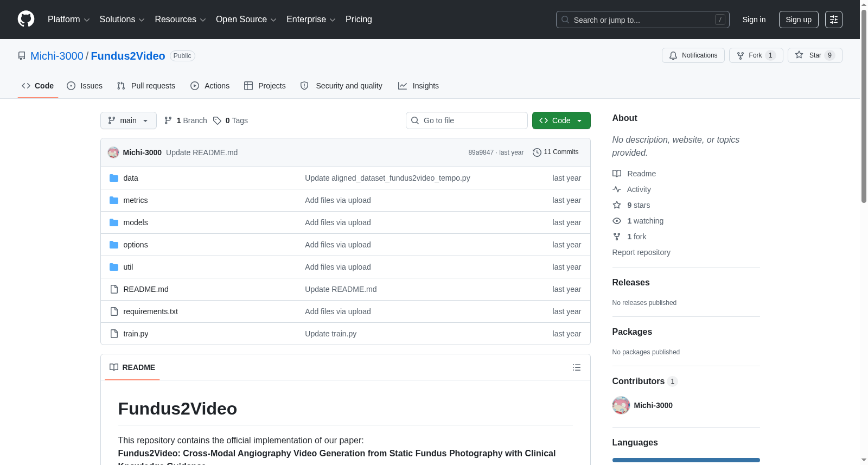Viewport: 868px width, 465px height.
Task: Click the Michi-3000 avatar in commit bar
Action: click(113, 152)
